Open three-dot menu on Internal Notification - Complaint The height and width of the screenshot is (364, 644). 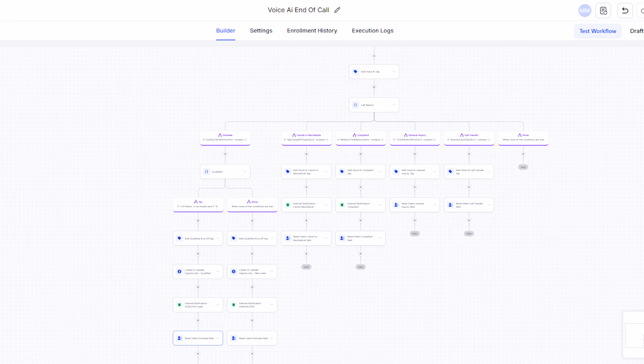pyautogui.click(x=381, y=205)
